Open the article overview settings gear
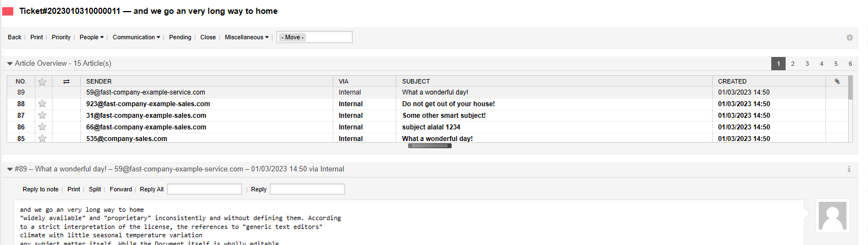The height and width of the screenshot is (245, 868). (x=849, y=38)
